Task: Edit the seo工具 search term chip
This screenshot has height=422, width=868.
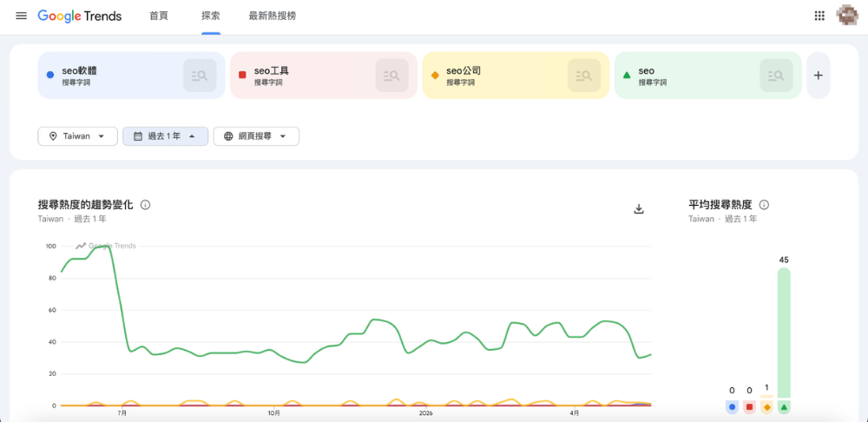Action: pos(323,76)
